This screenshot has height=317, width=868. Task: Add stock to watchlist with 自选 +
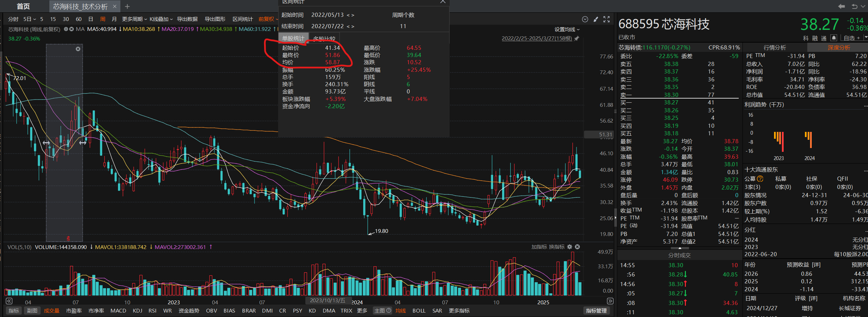click(852, 38)
